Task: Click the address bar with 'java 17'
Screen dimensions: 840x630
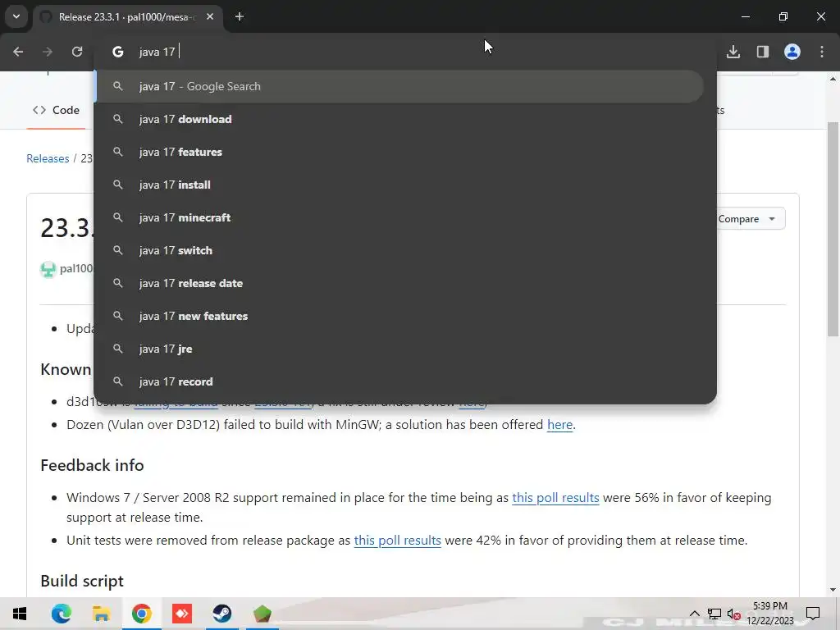Action: tap(405, 52)
